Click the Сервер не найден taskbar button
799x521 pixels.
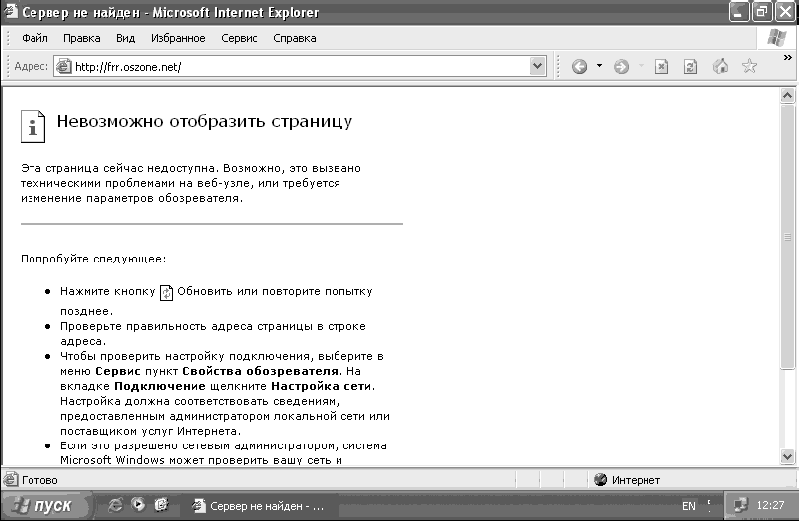click(260, 506)
